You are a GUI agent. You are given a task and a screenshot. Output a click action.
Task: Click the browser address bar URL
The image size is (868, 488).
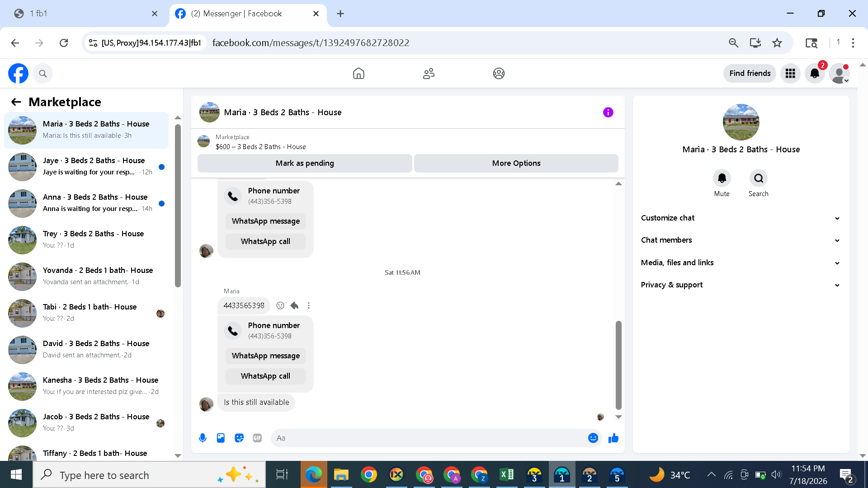pos(311,43)
